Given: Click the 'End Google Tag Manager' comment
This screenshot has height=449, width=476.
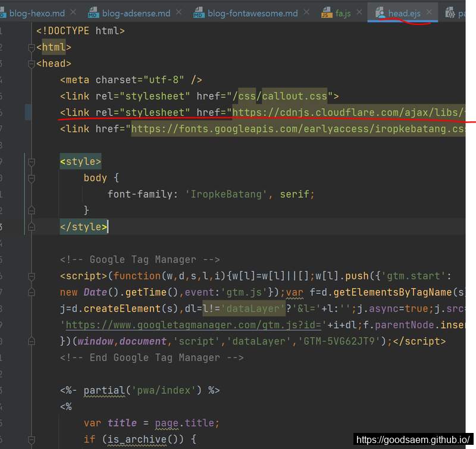Looking at the screenshot, I should (x=152, y=357).
